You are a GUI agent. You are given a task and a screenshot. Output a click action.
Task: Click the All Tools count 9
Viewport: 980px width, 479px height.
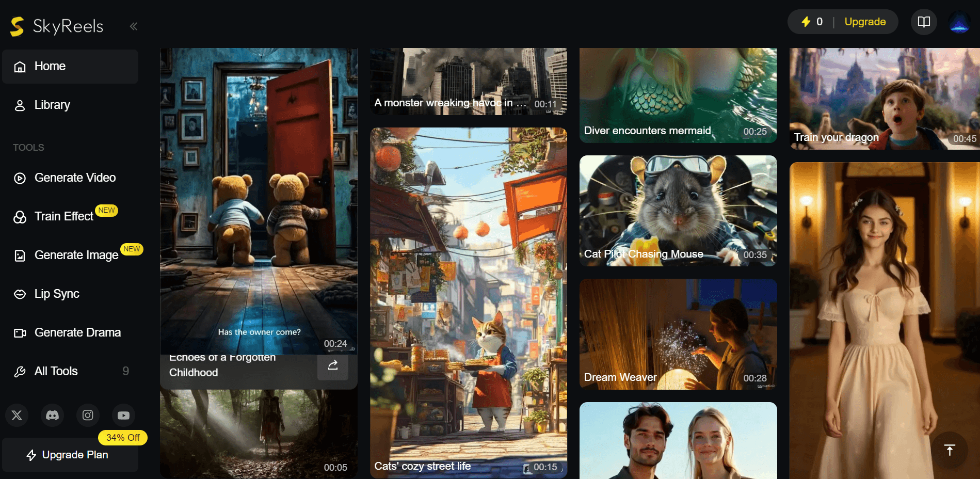(126, 371)
